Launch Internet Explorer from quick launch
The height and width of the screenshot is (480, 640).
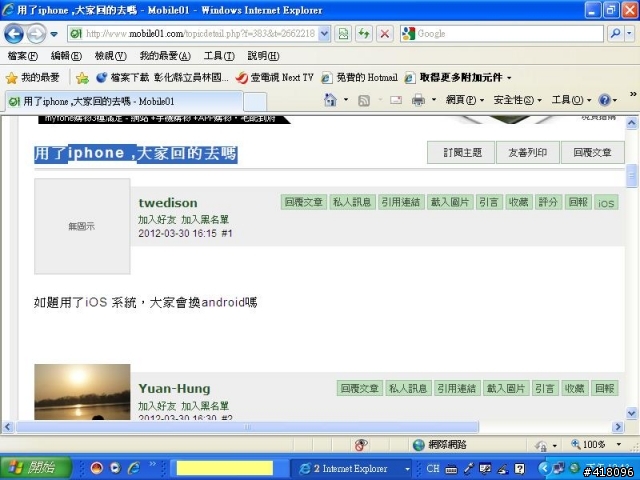coord(133,468)
